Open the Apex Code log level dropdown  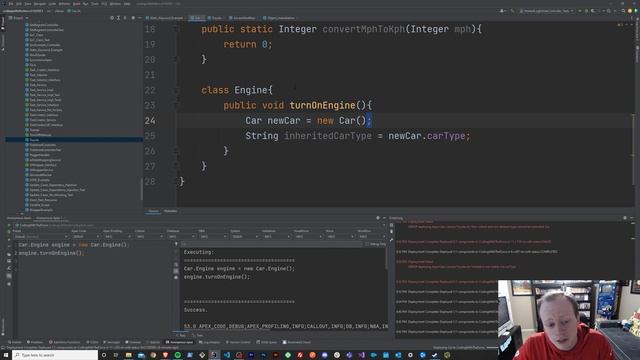[86, 237]
